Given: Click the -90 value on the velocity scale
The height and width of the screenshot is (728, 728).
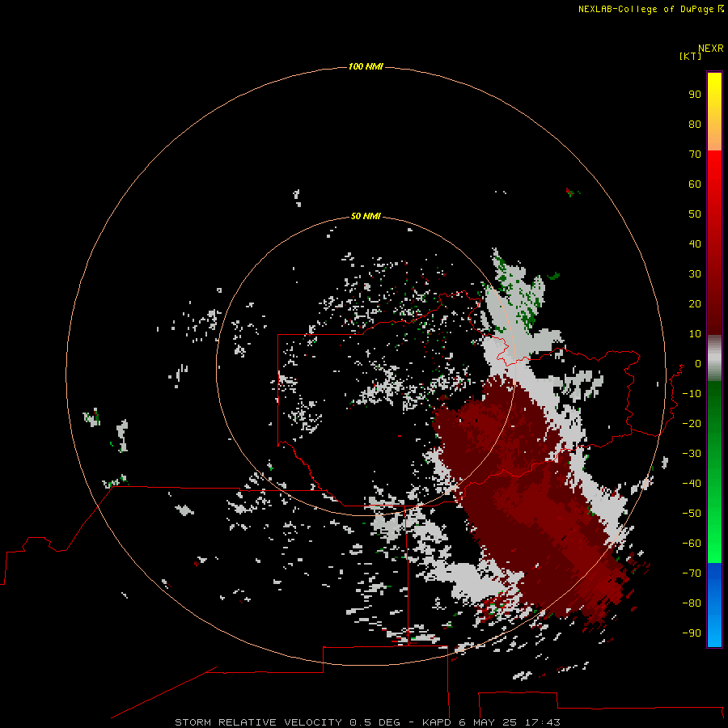Looking at the screenshot, I should (692, 633).
